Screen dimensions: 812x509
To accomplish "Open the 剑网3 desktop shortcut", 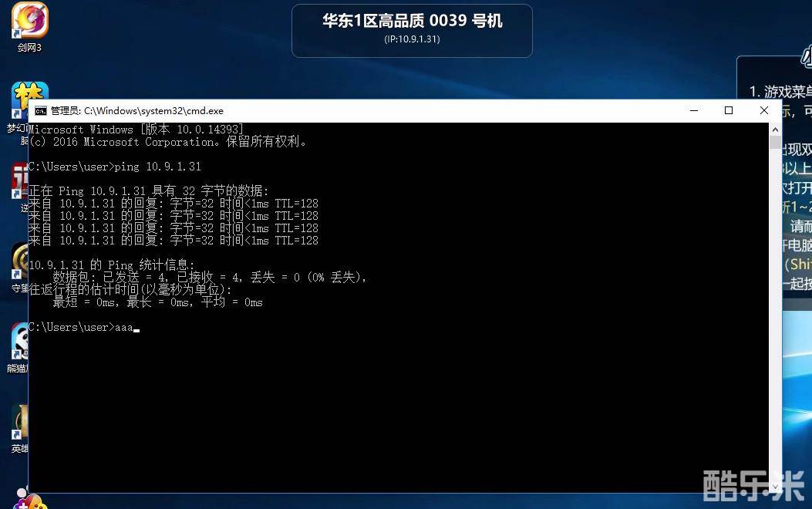I will coord(29,21).
